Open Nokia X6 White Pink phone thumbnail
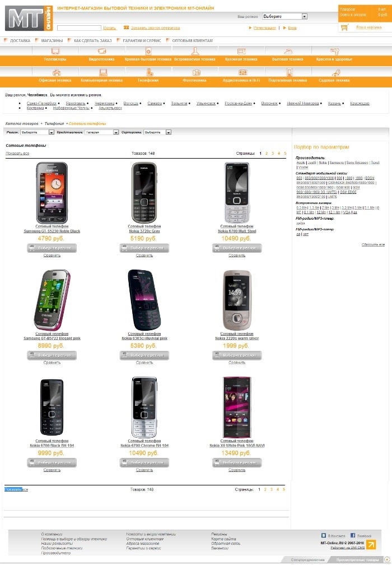 [236, 407]
